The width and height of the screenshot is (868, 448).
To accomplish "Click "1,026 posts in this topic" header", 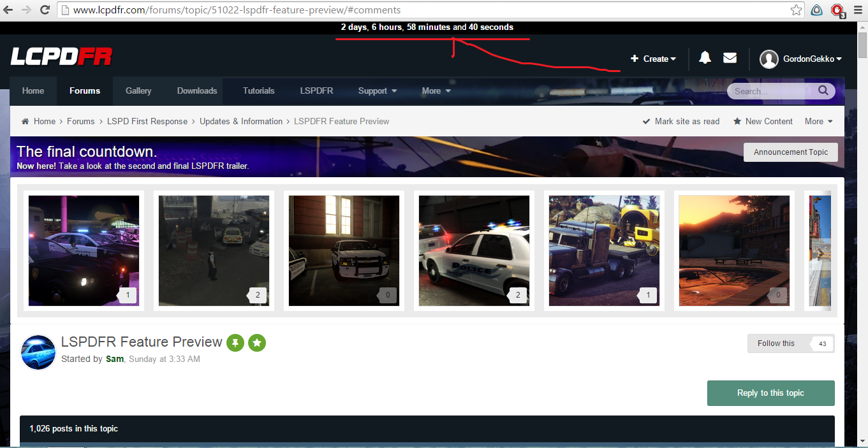I will [x=74, y=429].
